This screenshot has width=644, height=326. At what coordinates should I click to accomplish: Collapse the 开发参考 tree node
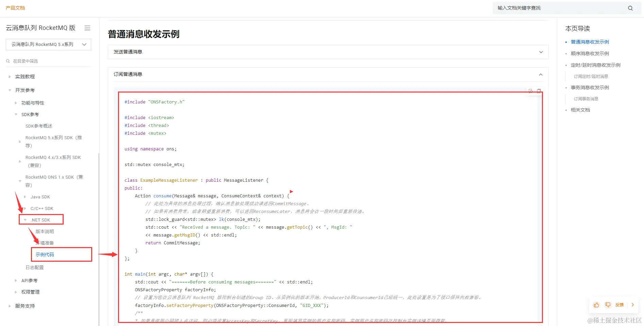10,90
